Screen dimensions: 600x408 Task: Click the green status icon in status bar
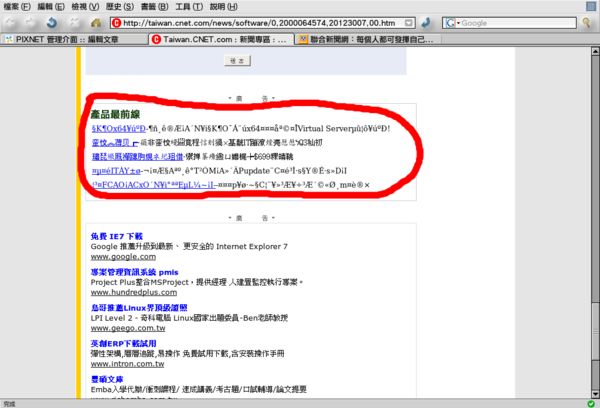(591, 404)
